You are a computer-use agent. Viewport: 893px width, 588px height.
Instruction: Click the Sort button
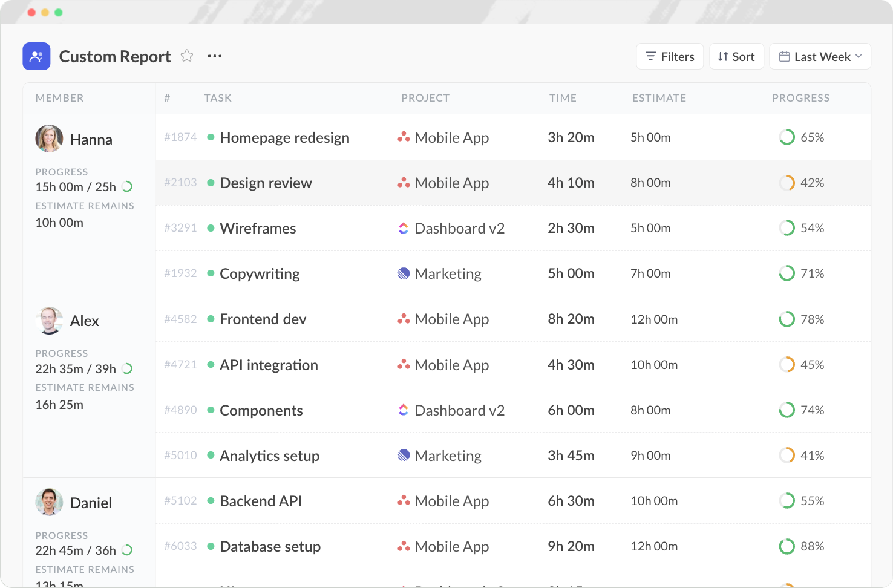(x=736, y=56)
